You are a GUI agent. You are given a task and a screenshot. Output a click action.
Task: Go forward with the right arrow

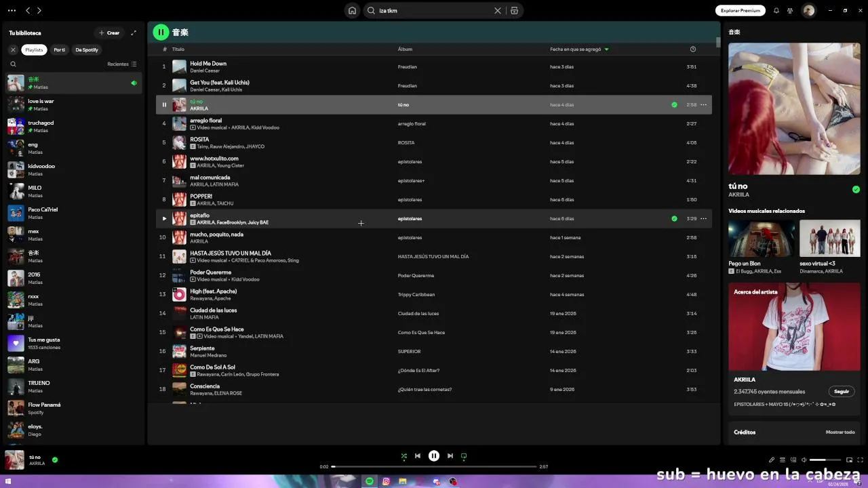(x=39, y=10)
